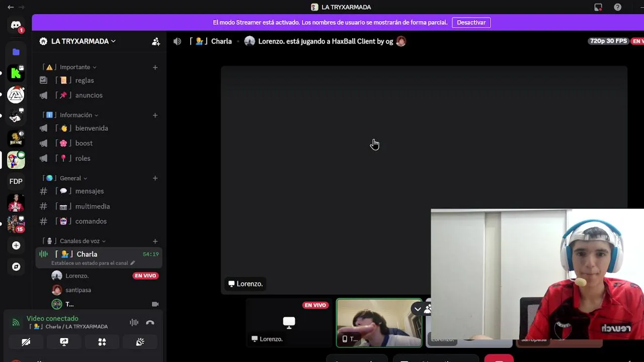Open the inbox icon in title bar

tap(598, 7)
